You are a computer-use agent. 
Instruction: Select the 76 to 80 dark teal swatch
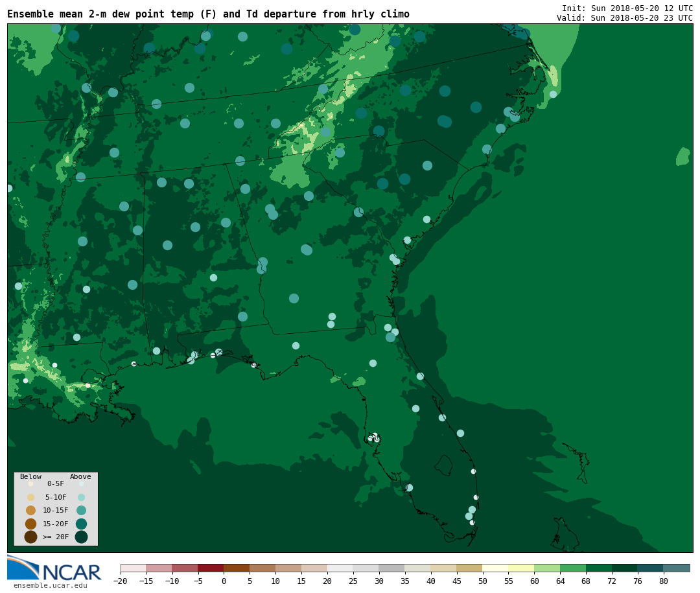(x=651, y=568)
